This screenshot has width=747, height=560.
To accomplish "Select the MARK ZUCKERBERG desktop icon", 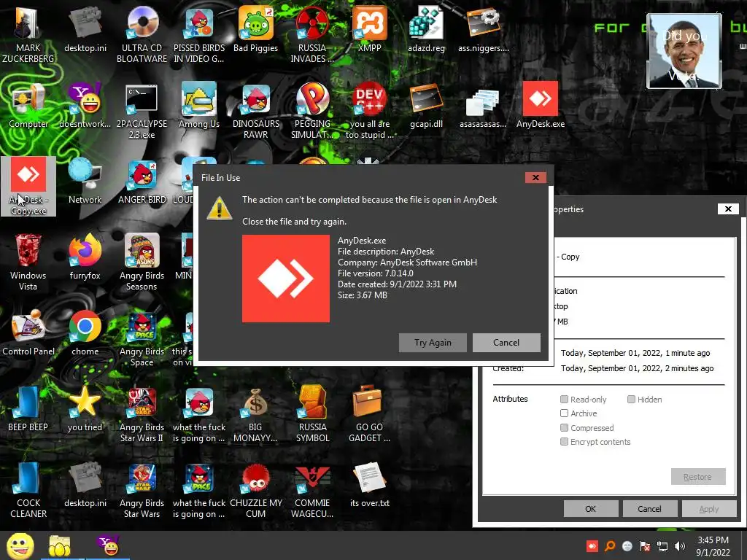I will (x=28, y=35).
